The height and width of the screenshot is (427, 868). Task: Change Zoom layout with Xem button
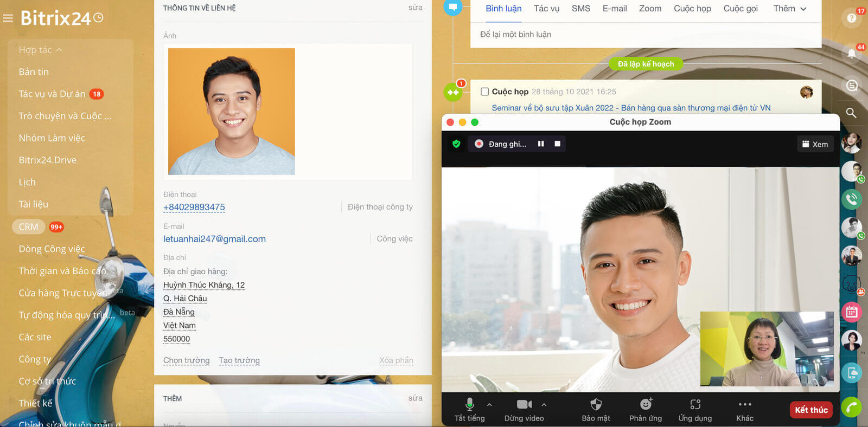pyautogui.click(x=815, y=144)
